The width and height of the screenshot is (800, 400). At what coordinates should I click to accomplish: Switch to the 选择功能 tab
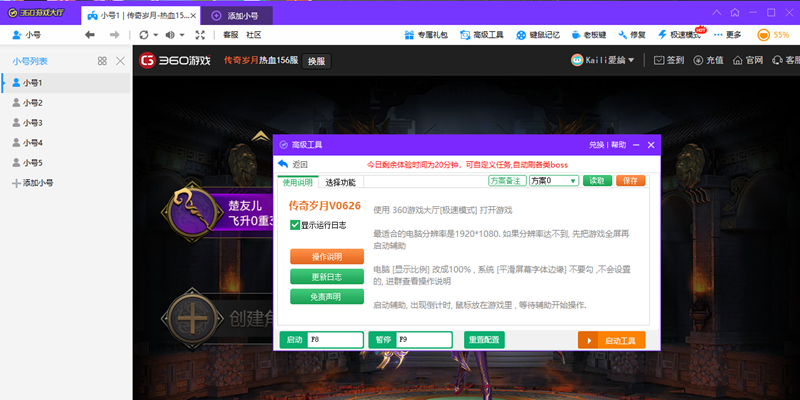[341, 182]
